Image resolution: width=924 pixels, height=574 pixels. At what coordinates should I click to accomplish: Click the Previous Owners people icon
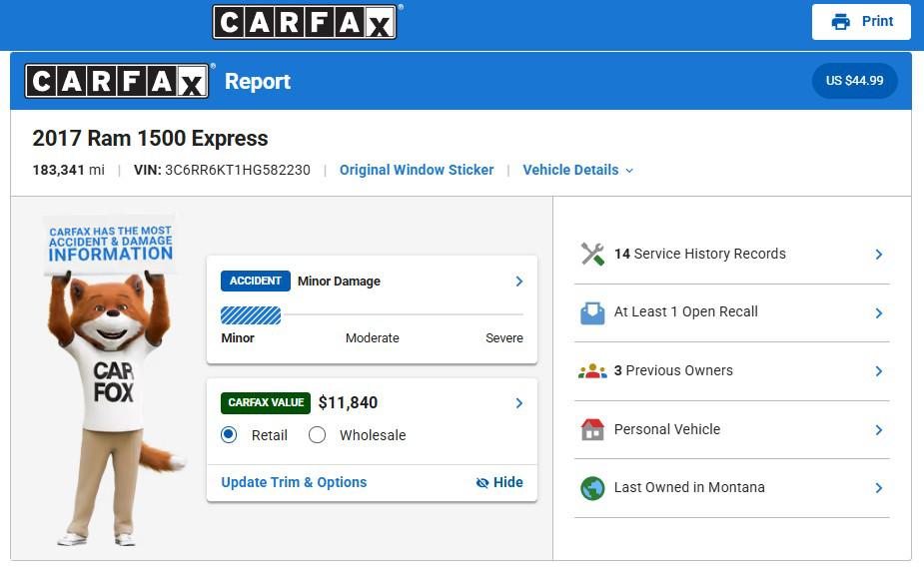pyautogui.click(x=592, y=371)
